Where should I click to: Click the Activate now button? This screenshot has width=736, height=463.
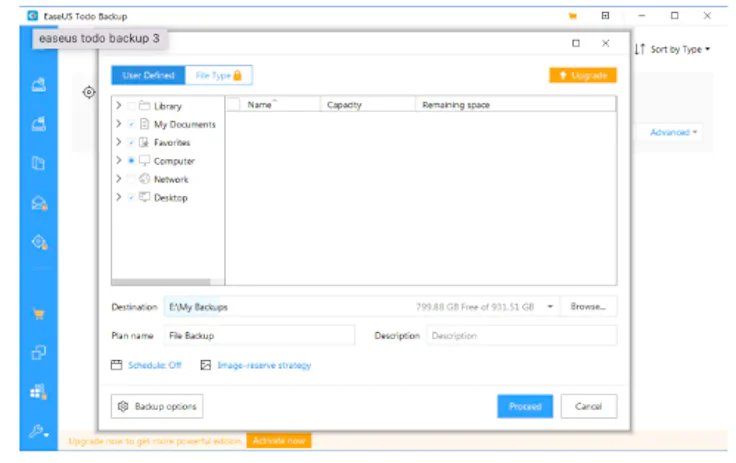279,440
